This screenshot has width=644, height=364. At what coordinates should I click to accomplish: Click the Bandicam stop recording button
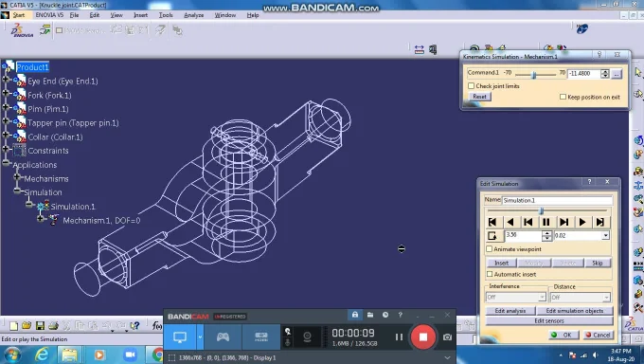tap(423, 337)
